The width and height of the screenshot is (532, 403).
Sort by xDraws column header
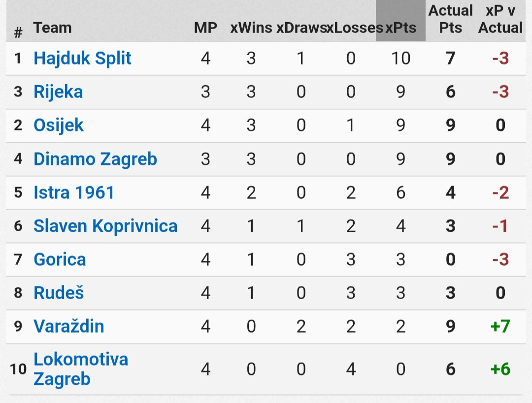(301, 28)
